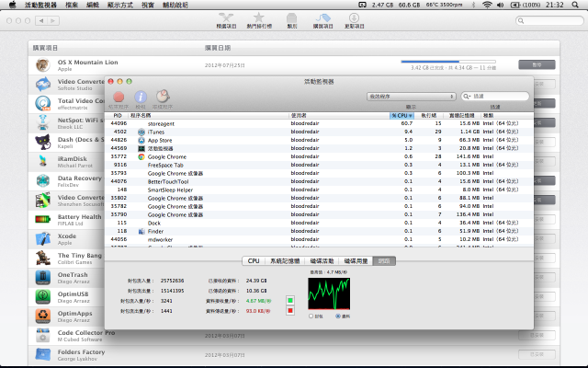Switch to the 系統記憶體 (System Memory) tab
Viewport: 588px width, 368px height.
(x=285, y=260)
